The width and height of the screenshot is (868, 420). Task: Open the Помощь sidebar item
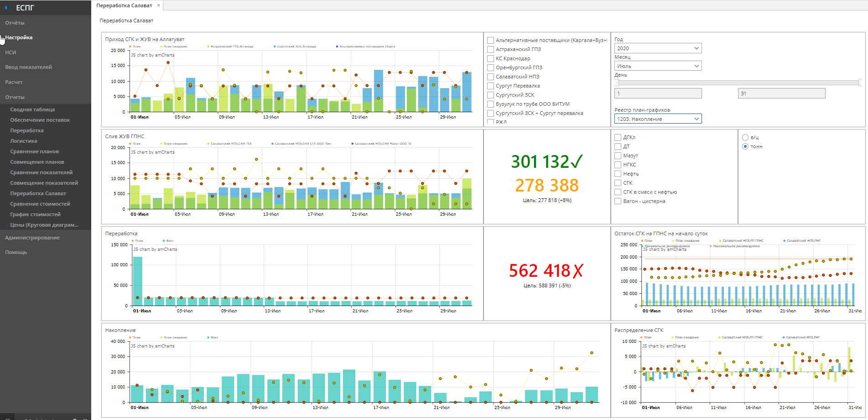(x=16, y=252)
